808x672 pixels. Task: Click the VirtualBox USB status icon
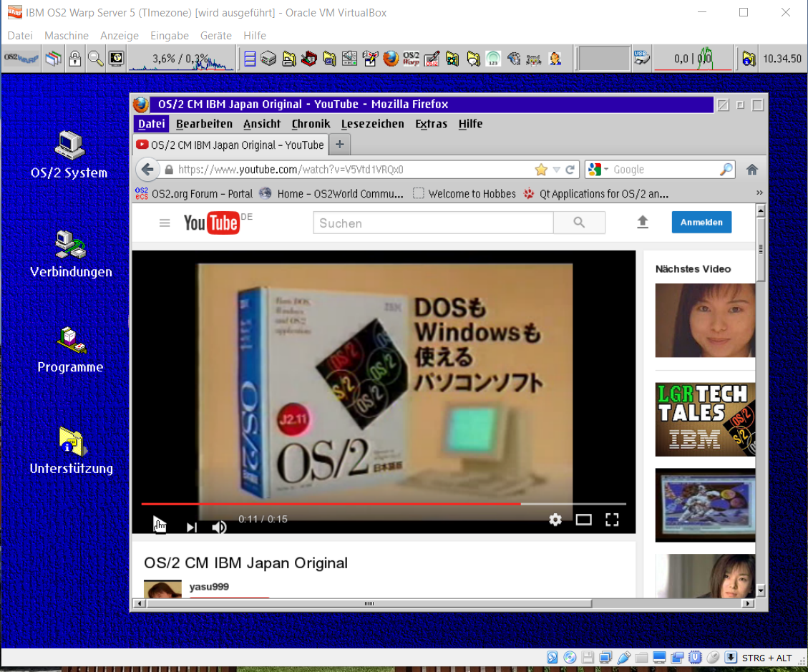623,658
